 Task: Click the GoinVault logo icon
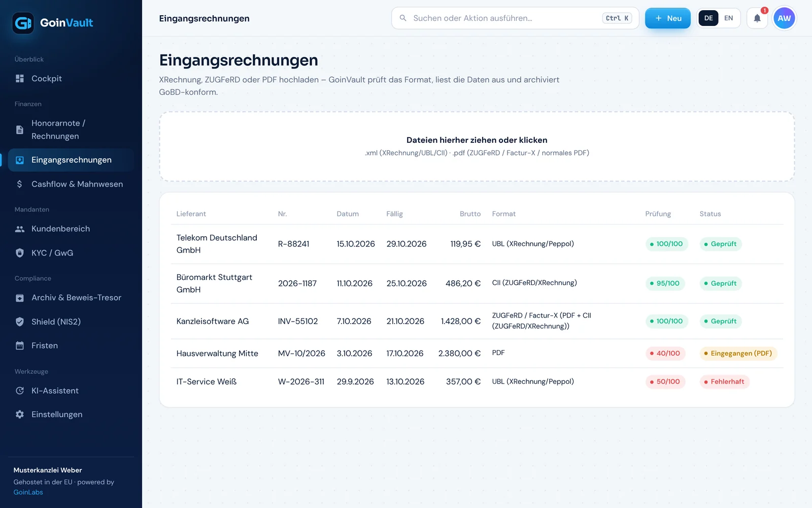pyautogui.click(x=23, y=23)
